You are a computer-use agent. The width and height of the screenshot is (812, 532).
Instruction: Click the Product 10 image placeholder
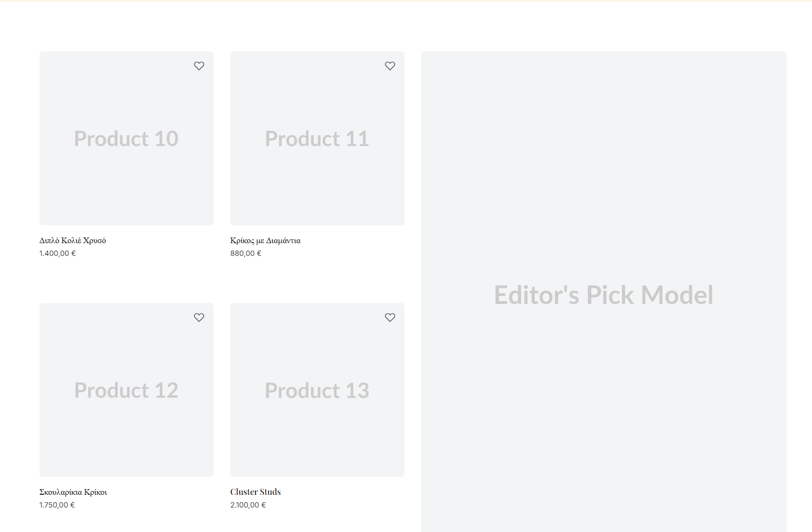[x=126, y=138]
